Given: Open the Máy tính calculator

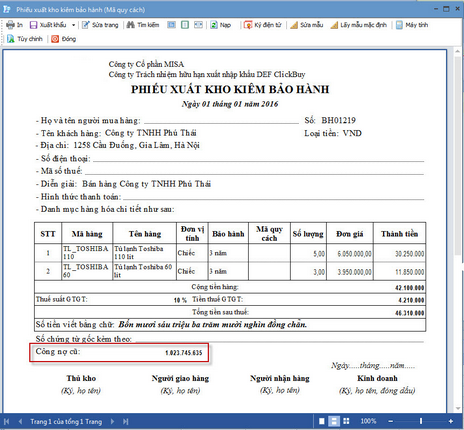Looking at the screenshot, I should point(412,25).
